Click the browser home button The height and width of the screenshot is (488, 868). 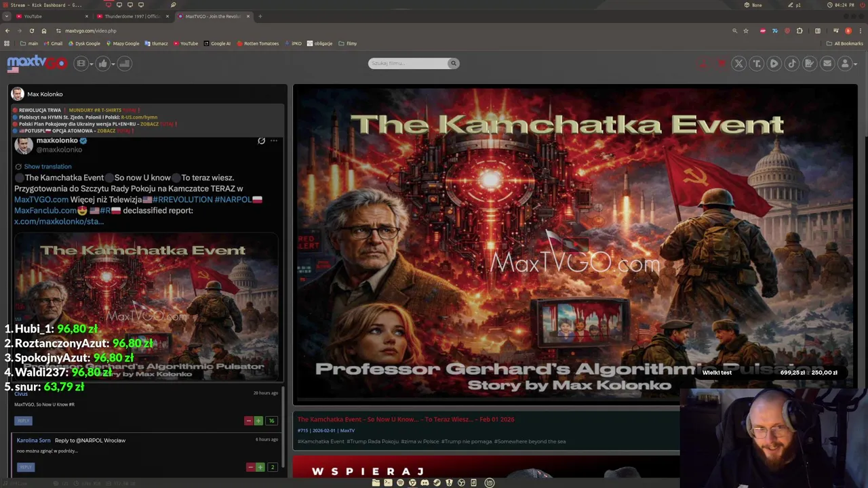tap(44, 30)
